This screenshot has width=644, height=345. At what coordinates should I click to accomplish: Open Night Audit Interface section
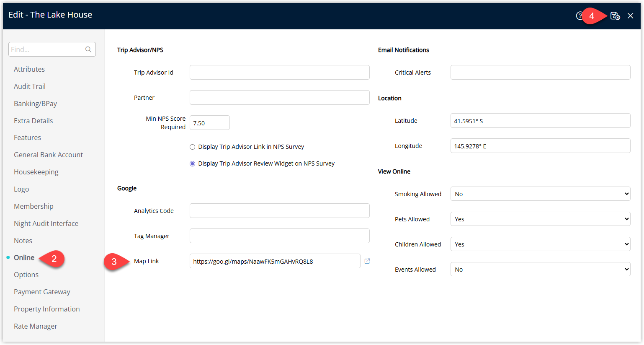46,223
